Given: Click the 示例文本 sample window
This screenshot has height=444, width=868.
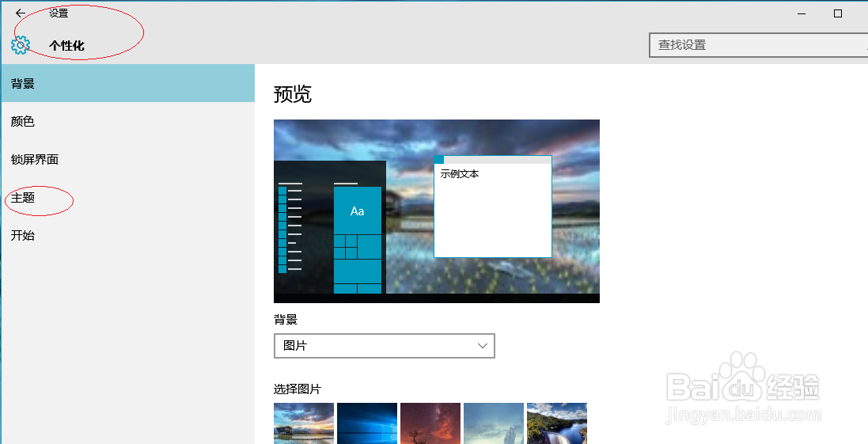Looking at the screenshot, I should [x=493, y=207].
